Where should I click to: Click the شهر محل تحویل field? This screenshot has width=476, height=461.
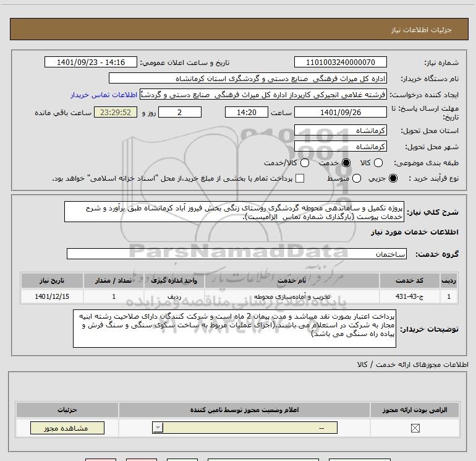340,147
